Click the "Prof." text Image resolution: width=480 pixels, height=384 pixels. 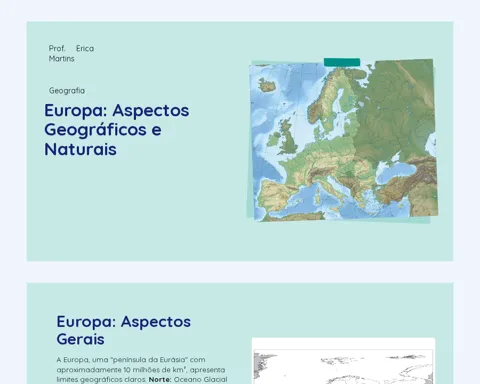[x=57, y=48]
